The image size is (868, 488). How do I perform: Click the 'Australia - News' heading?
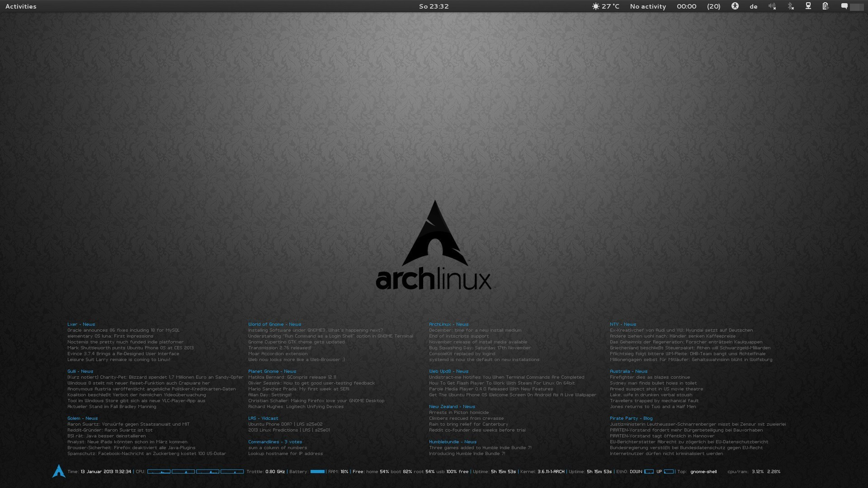click(628, 371)
